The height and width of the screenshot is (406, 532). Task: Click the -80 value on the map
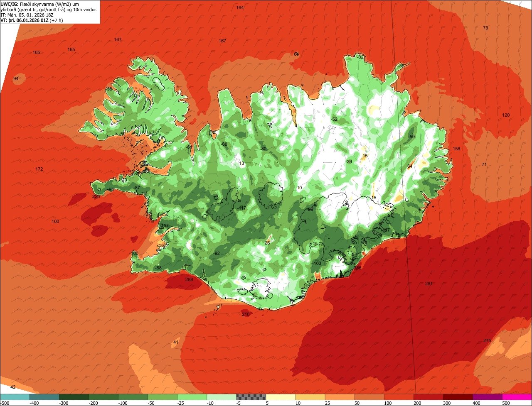pyautogui.click(x=263, y=149)
